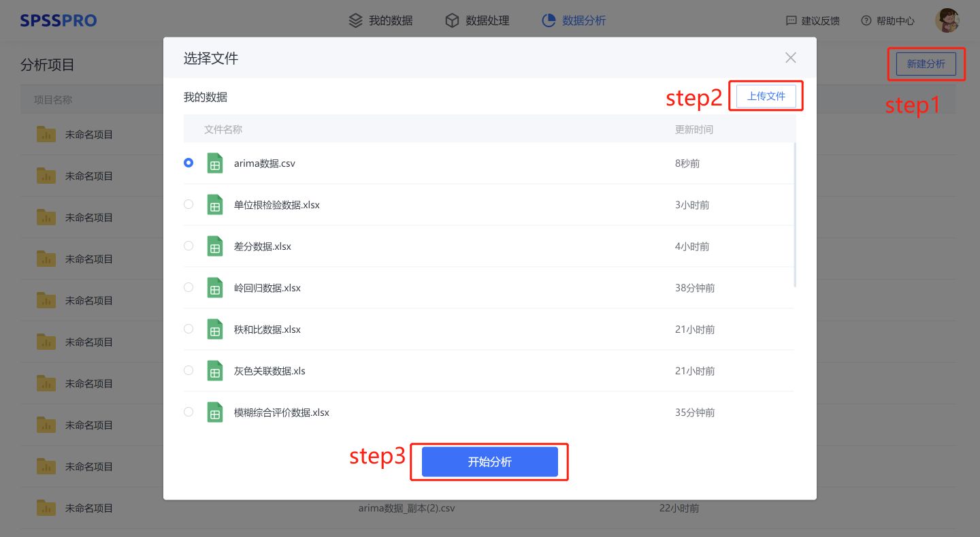Viewport: 980px width, 537px height.
Task: Click the SPSSPRO logo
Action: click(59, 20)
